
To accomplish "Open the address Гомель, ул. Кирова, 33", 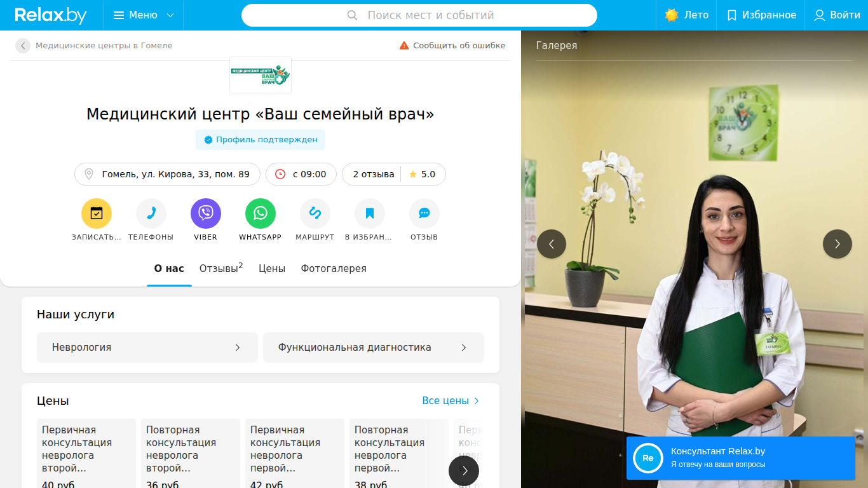I will [x=167, y=174].
